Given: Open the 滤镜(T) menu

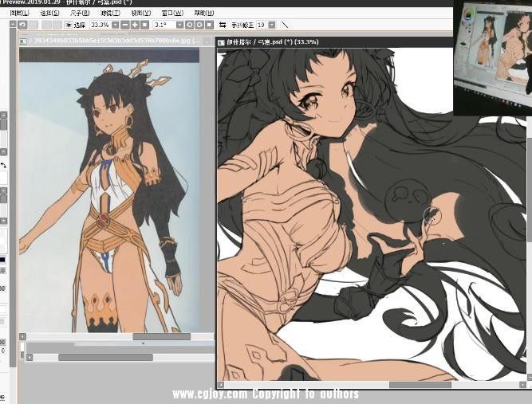Looking at the screenshot, I should tap(110, 14).
